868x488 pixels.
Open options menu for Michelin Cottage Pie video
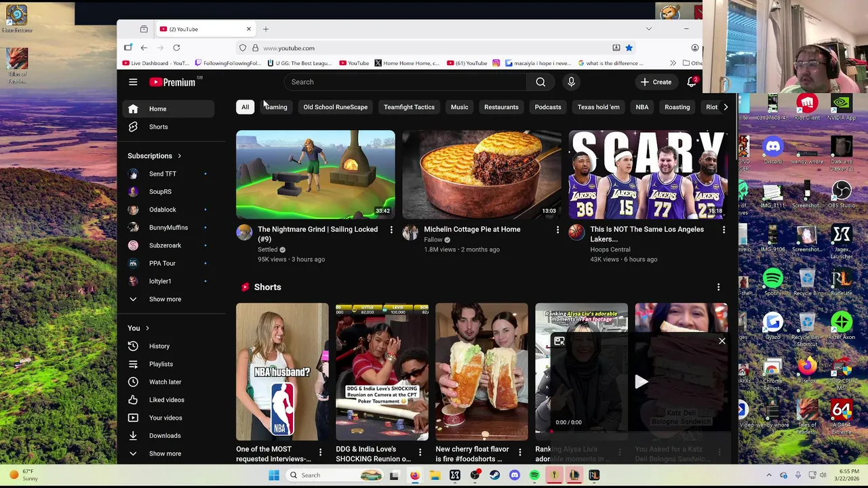click(x=557, y=230)
